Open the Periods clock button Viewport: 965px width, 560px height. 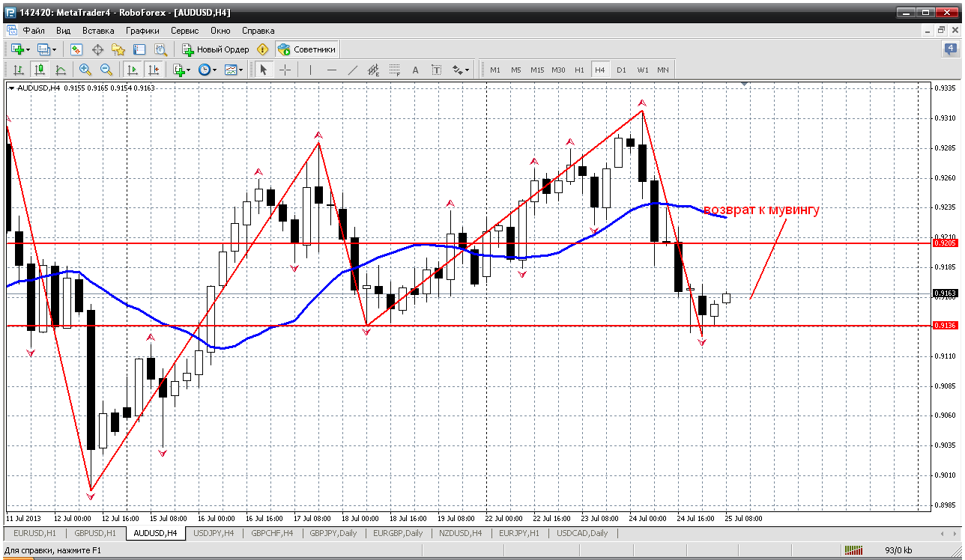(205, 70)
